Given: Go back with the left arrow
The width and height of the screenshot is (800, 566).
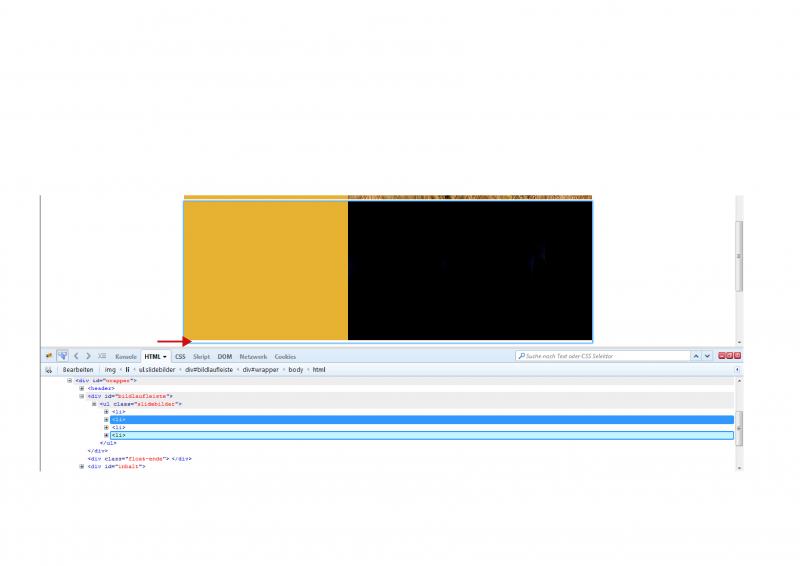Looking at the screenshot, I should point(76,356).
